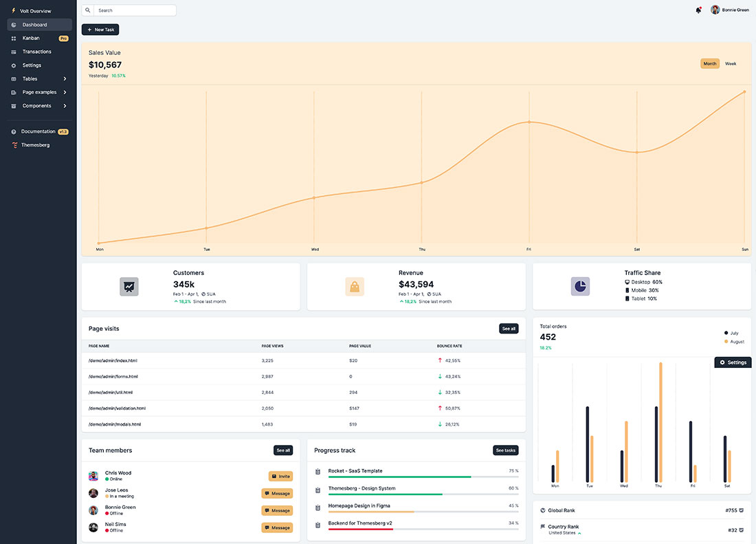
Task: Click the Revenue shopping bag icon
Action: click(x=355, y=286)
